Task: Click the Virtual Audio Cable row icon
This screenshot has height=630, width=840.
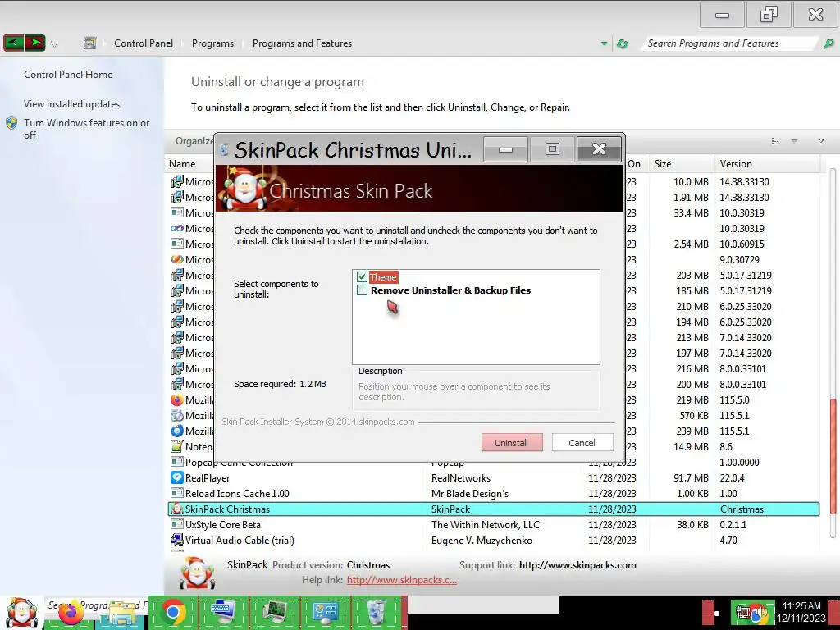Action: pos(177,540)
